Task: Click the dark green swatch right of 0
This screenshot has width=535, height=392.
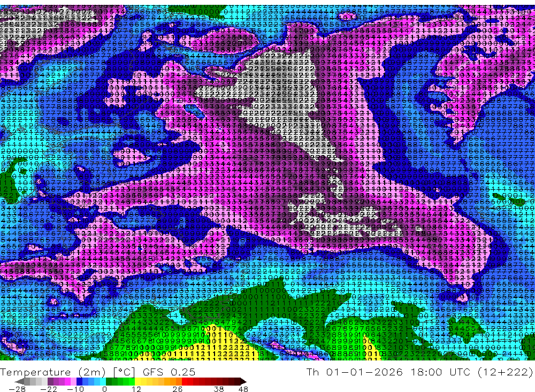Action: [x=109, y=381]
